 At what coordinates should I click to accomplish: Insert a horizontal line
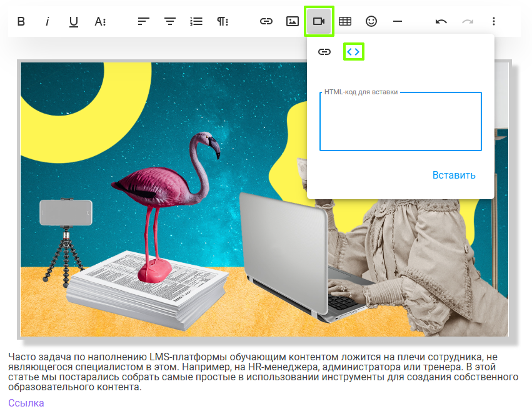point(398,21)
